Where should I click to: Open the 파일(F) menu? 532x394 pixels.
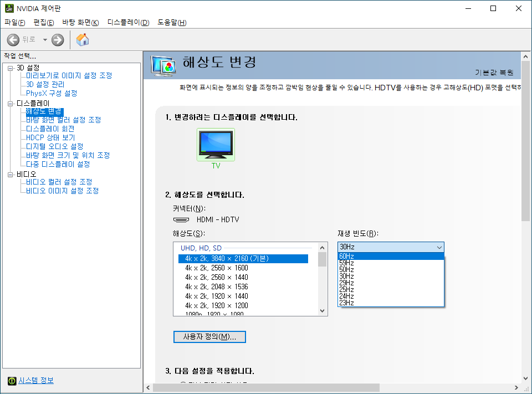click(x=14, y=22)
